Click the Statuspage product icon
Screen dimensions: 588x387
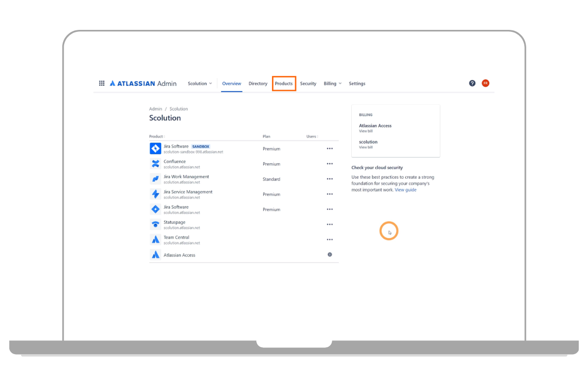pos(155,224)
